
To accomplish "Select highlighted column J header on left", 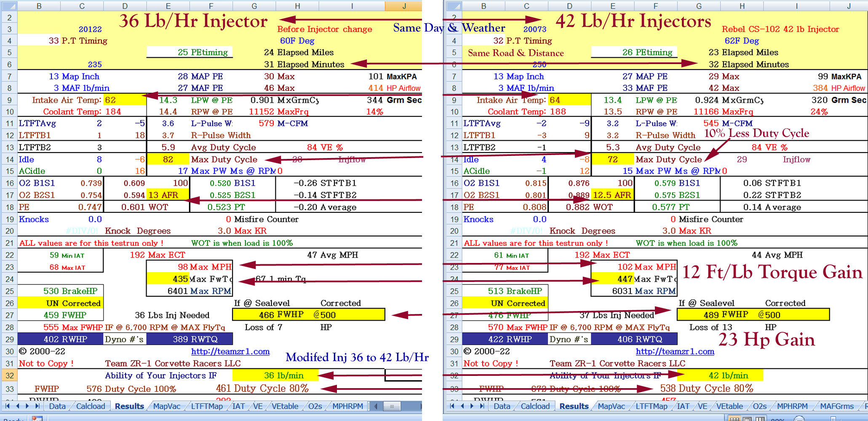I will coord(403,6).
